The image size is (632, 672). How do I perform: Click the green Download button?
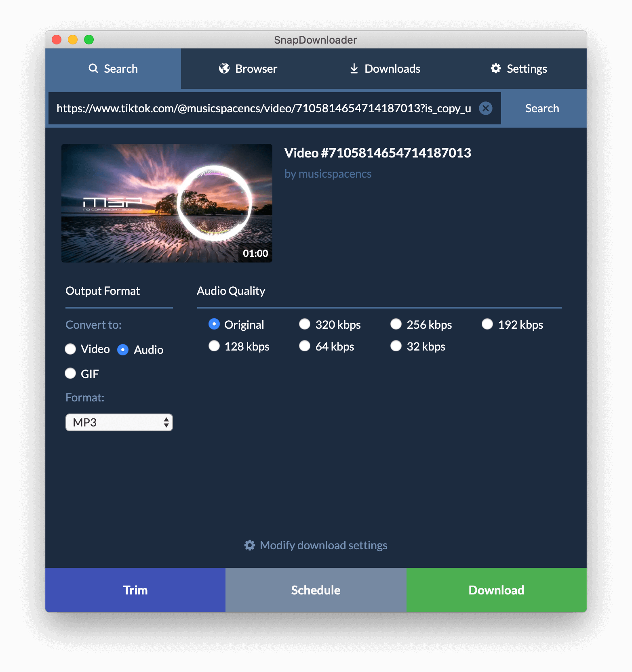click(x=497, y=590)
